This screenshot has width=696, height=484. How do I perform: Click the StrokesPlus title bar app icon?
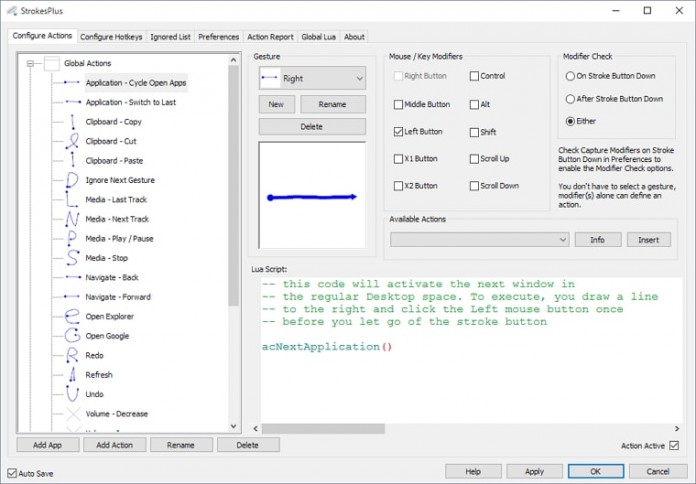pos(12,11)
